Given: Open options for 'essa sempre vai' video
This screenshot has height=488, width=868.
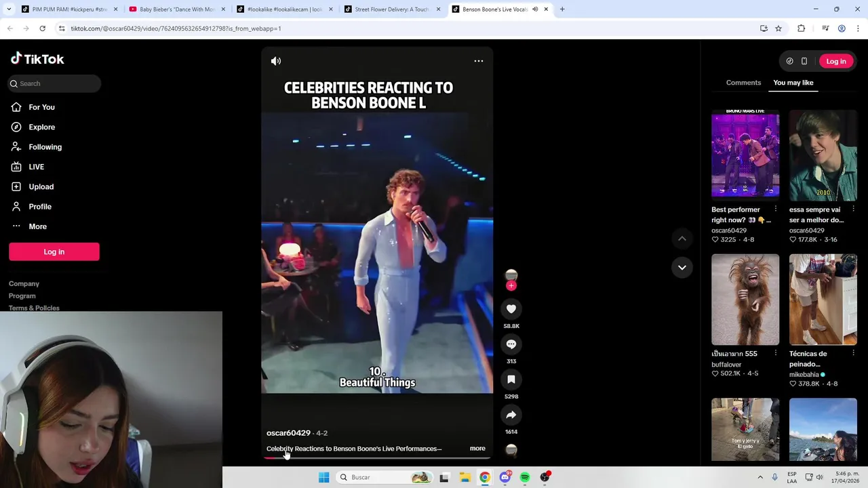Looking at the screenshot, I should point(853,209).
